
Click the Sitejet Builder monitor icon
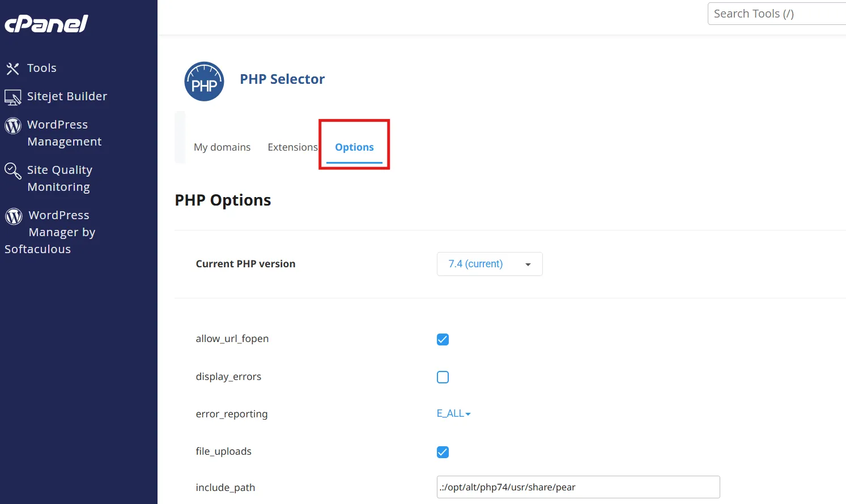coord(12,97)
